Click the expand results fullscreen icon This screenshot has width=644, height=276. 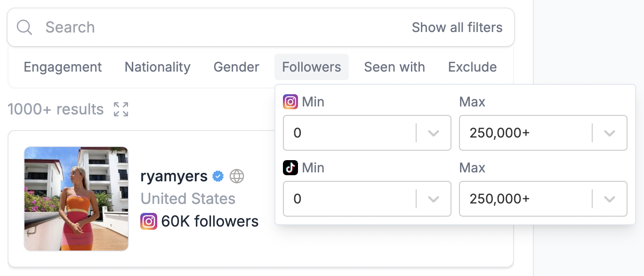(x=121, y=109)
